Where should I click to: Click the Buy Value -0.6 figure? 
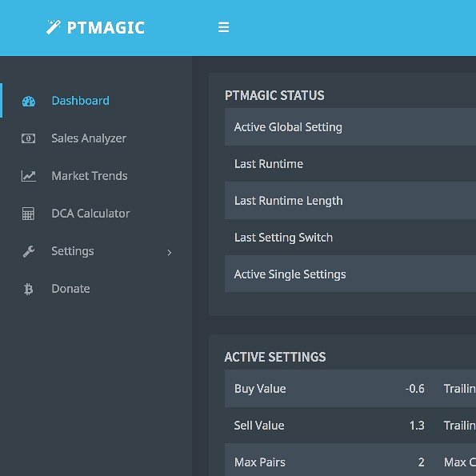click(414, 389)
